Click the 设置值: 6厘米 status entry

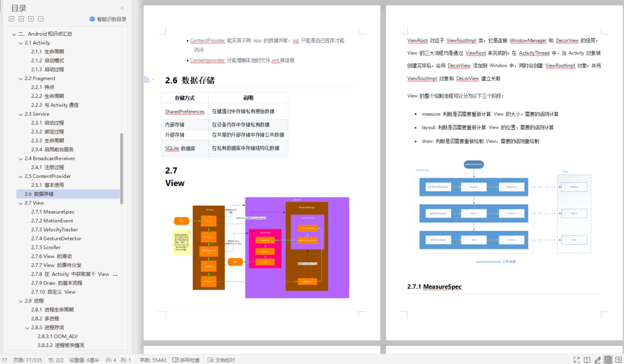pyautogui.click(x=84, y=360)
